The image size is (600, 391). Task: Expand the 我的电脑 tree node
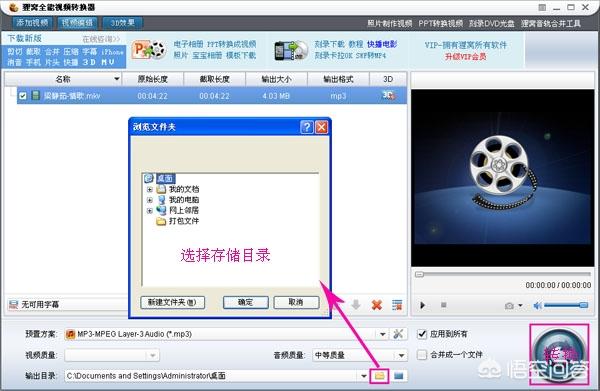tap(150, 200)
